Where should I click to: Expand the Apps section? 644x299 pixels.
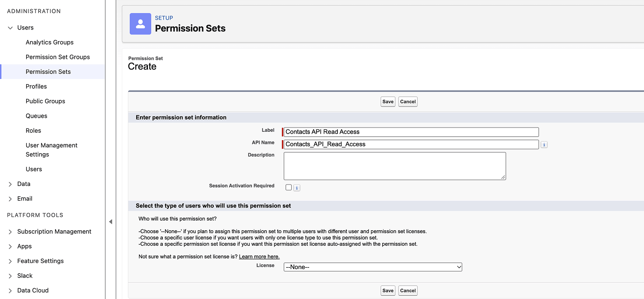tap(10, 246)
